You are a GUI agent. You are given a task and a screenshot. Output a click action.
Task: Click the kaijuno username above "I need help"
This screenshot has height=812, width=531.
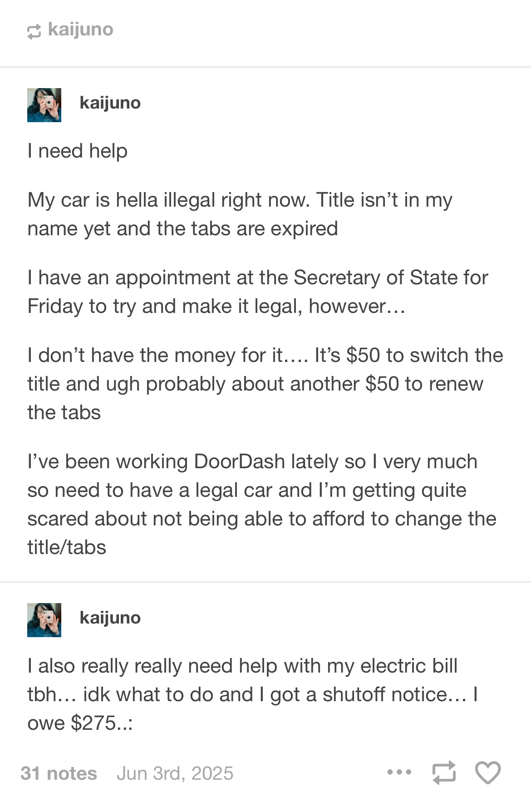110,103
